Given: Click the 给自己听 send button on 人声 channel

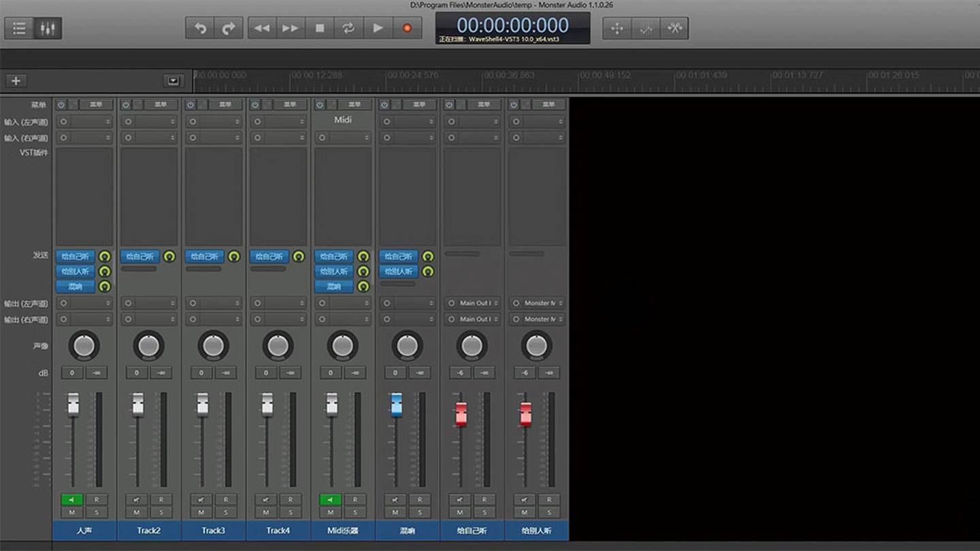Looking at the screenshot, I should [x=76, y=257].
